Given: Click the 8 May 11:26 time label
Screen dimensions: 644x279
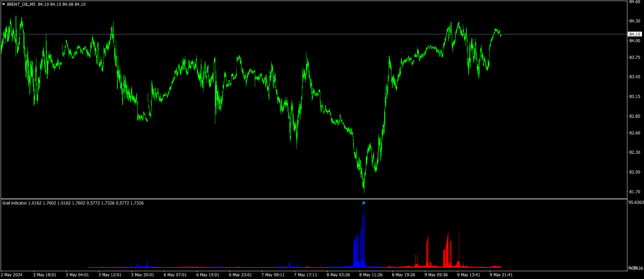Looking at the screenshot, I should click(371, 275).
